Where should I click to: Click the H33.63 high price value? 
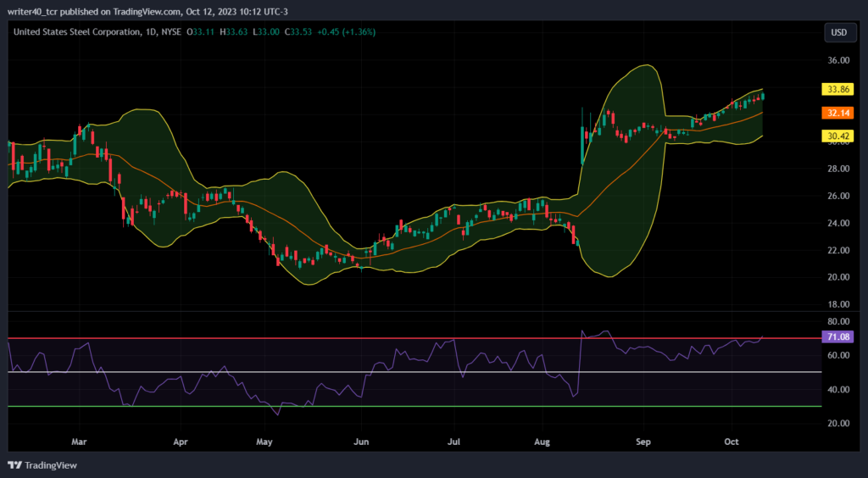pyautogui.click(x=234, y=32)
